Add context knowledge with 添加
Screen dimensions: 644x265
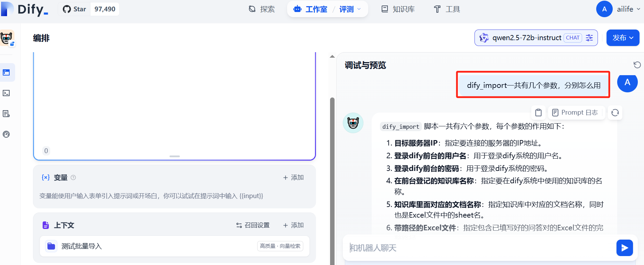tap(293, 225)
